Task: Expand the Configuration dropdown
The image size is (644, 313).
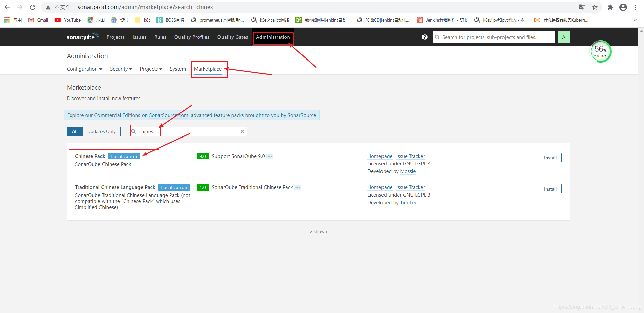Action: coord(84,69)
